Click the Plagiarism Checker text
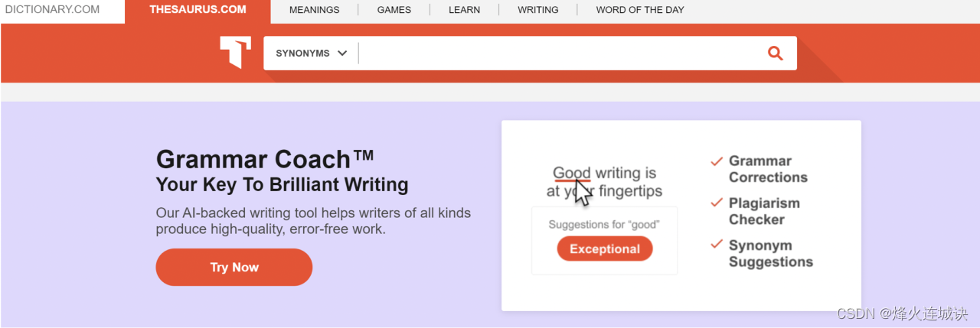 pos(764,211)
